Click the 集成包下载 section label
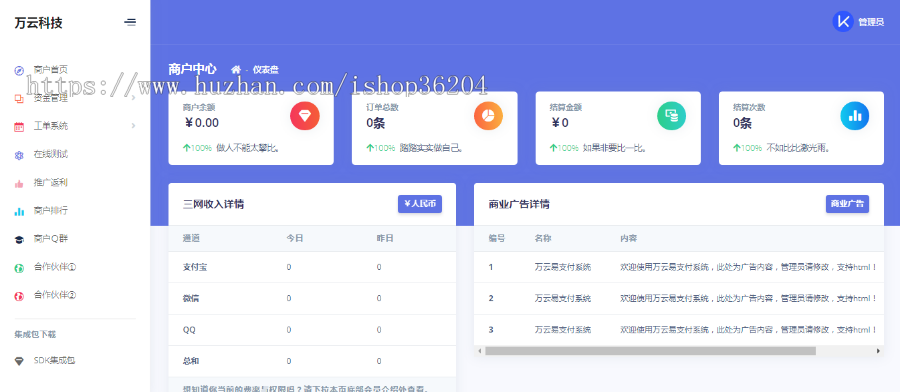900x392 pixels. pos(35,334)
